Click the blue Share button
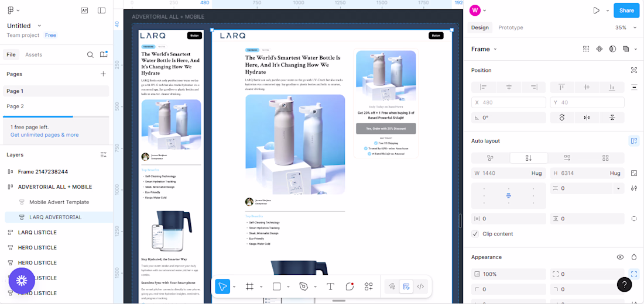 coord(626,11)
